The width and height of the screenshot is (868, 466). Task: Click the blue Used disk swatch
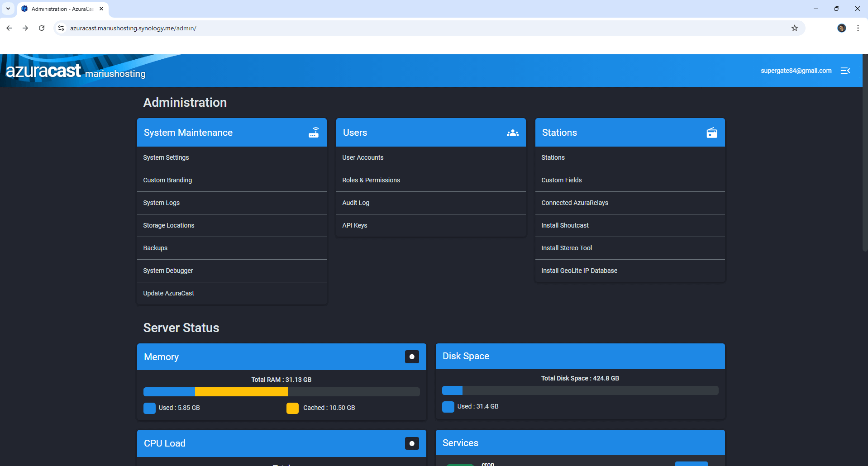coord(448,407)
